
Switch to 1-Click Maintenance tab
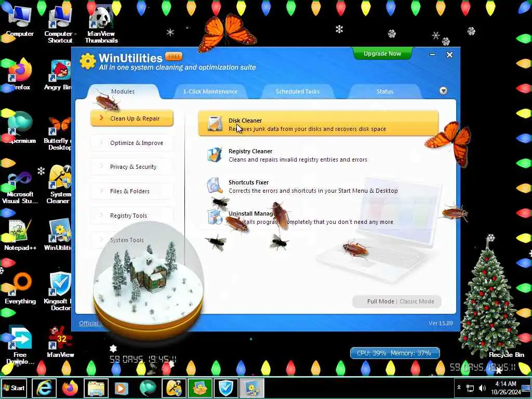[210, 91]
